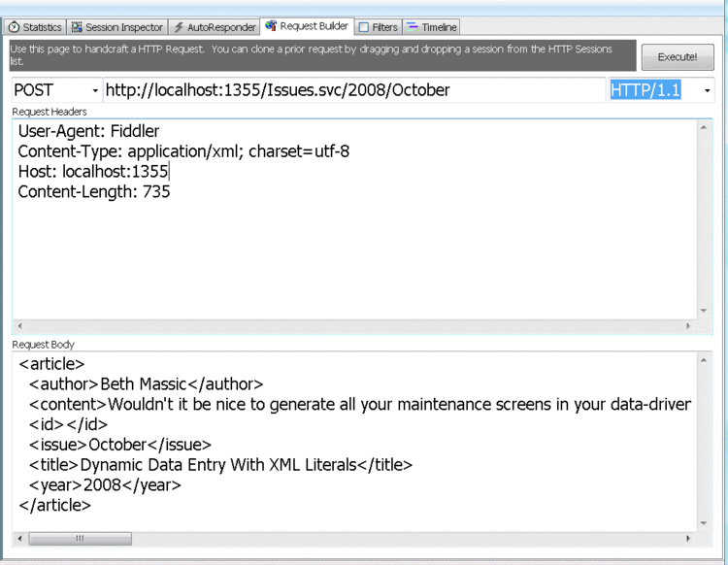This screenshot has width=728, height=565.
Task: Click the Statistics clock icon
Action: [14, 27]
